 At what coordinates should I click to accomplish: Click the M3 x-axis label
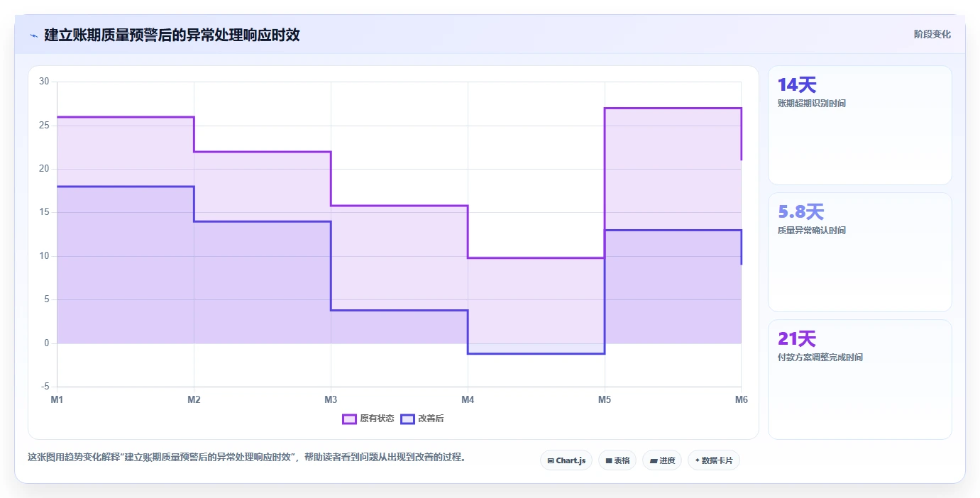(331, 399)
